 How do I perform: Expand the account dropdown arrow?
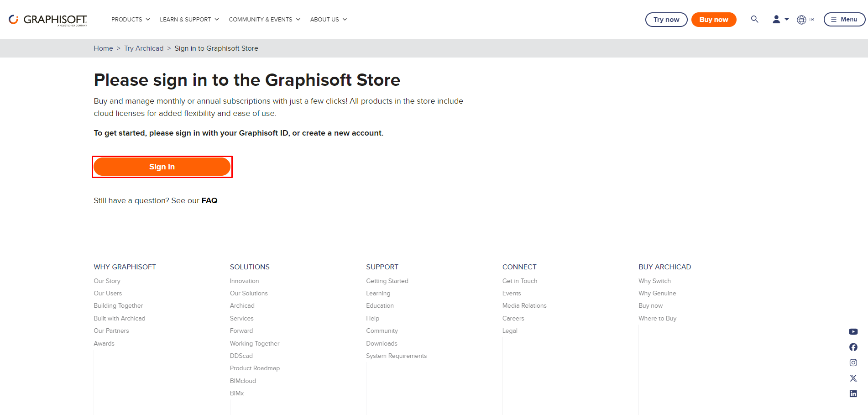787,20
